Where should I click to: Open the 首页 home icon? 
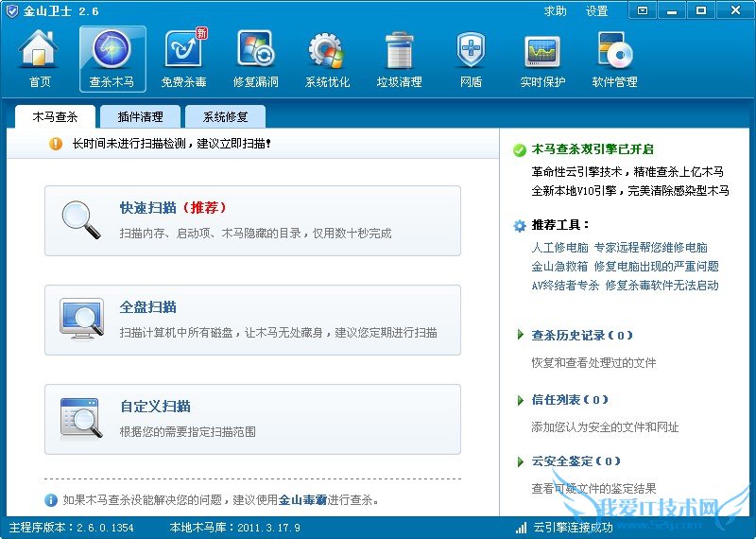click(x=39, y=48)
